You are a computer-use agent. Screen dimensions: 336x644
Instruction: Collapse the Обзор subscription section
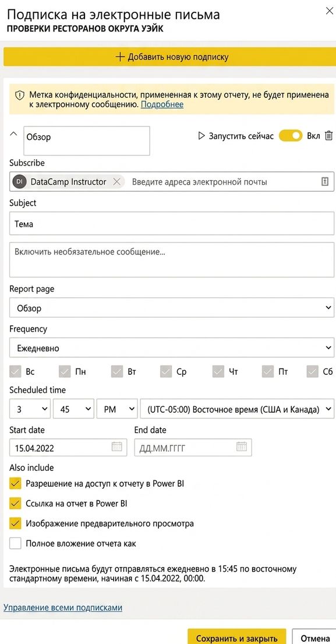(x=13, y=134)
